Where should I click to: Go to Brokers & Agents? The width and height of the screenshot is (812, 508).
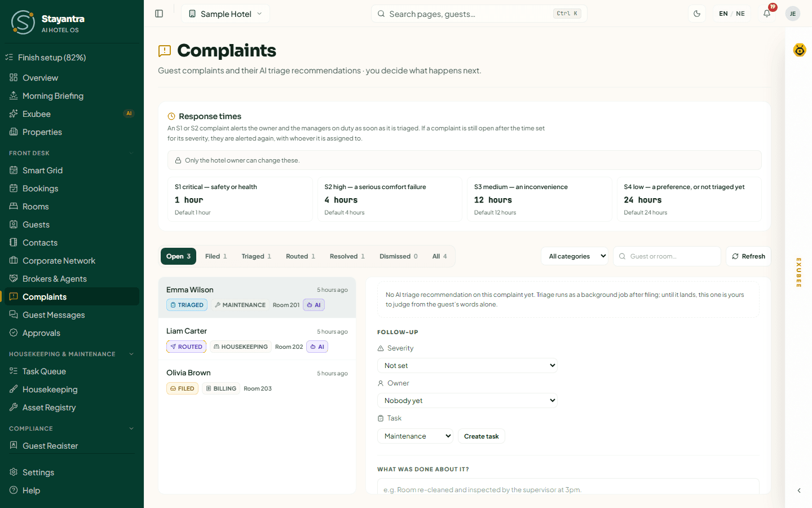72,279
